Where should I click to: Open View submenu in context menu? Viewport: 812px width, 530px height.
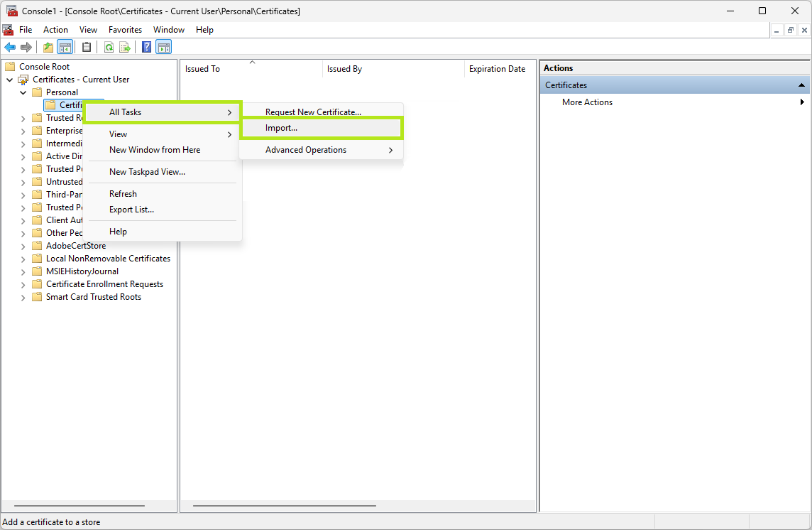[162, 134]
